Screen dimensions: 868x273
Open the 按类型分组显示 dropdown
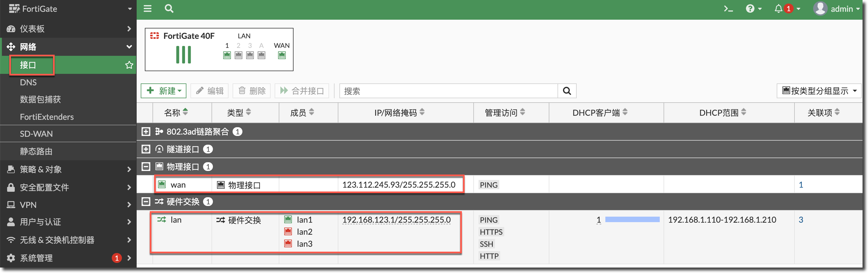click(x=819, y=91)
